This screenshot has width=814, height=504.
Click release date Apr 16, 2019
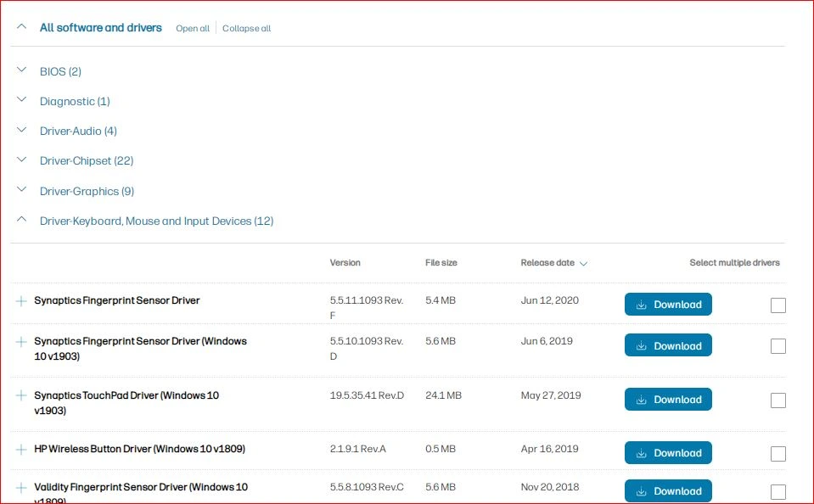[550, 449]
